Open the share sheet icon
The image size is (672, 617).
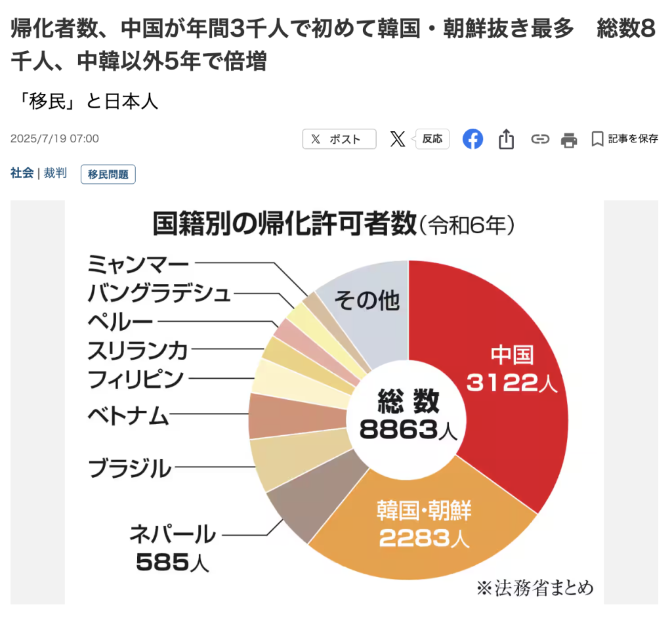coord(506,139)
